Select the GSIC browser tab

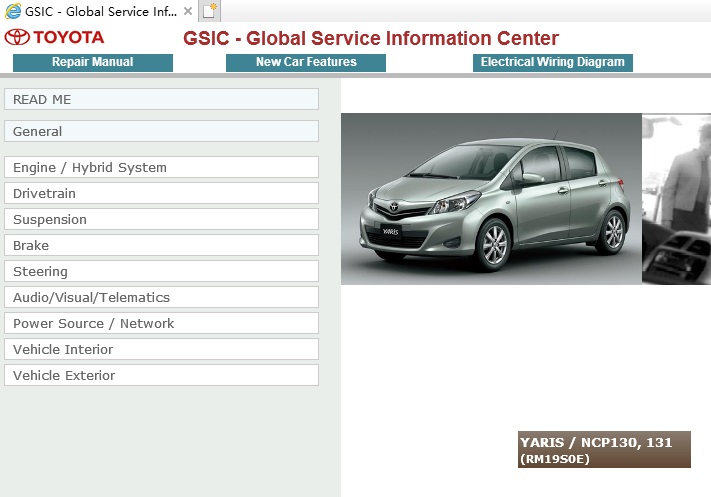click(100, 11)
